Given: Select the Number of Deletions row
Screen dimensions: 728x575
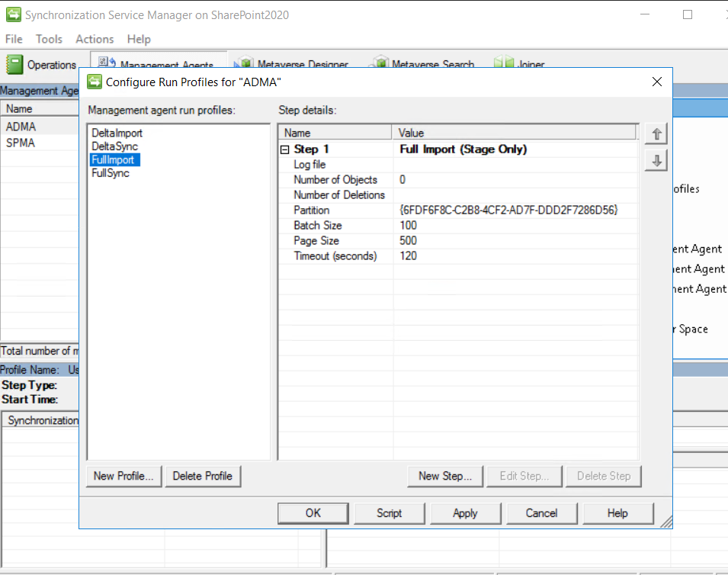Looking at the screenshot, I should click(458, 195).
